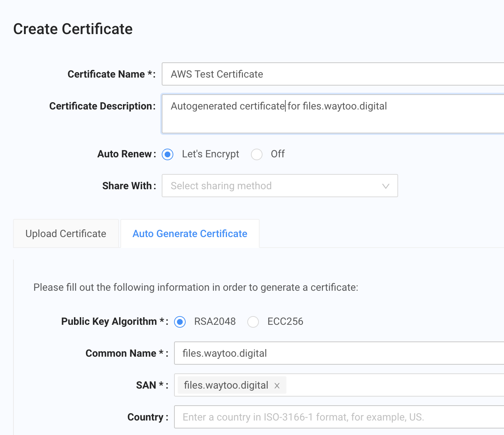Click inside the Certificate Description textarea
Viewport: 504px width, 435px height.
[x=332, y=120]
